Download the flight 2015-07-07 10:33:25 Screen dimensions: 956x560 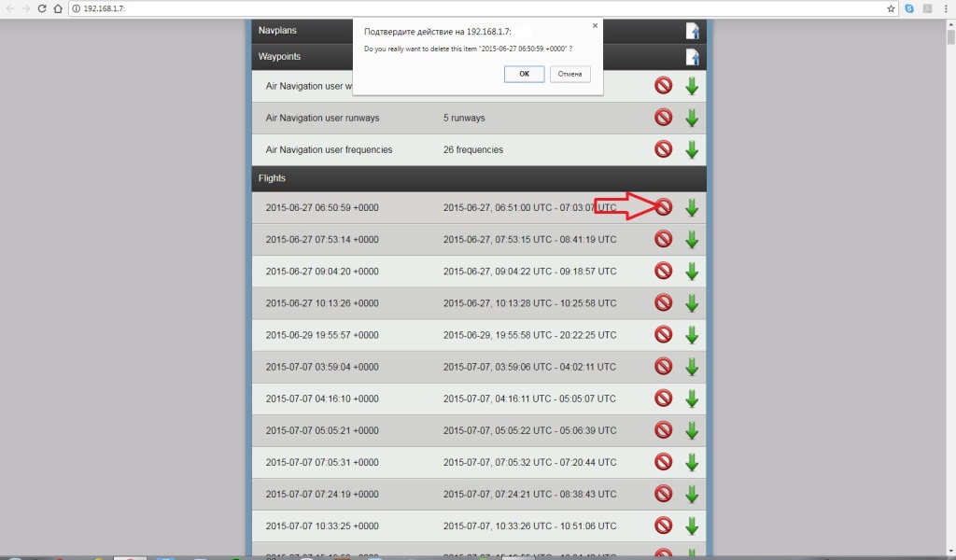(692, 525)
